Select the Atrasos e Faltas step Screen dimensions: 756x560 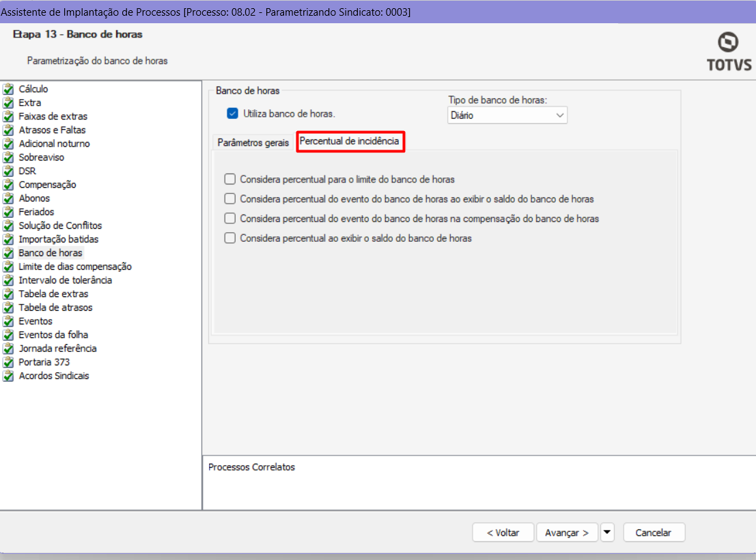[52, 130]
